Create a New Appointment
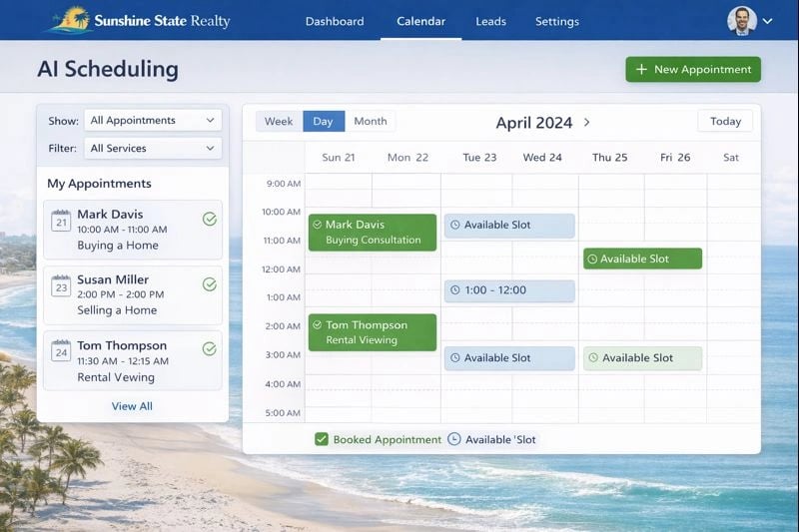Screen dimensions: 799x532 693,69
